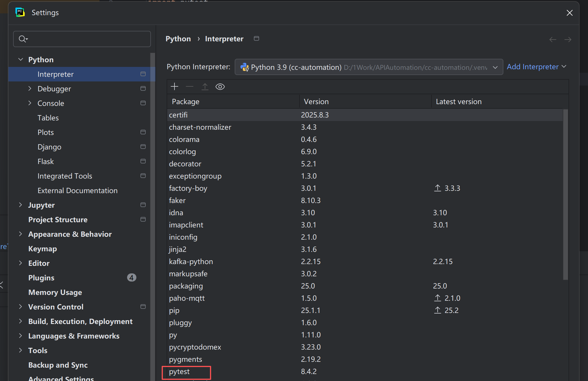
Task: Close the Settings dialog
Action: [569, 13]
